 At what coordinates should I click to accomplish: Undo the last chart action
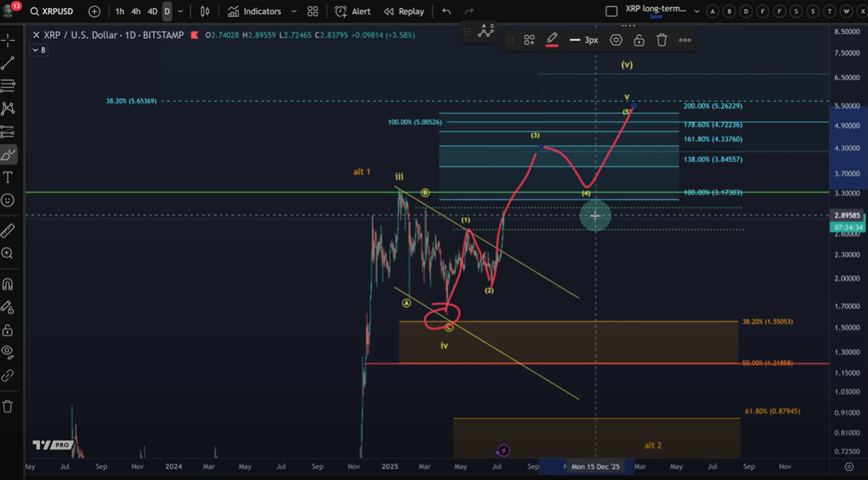click(447, 11)
